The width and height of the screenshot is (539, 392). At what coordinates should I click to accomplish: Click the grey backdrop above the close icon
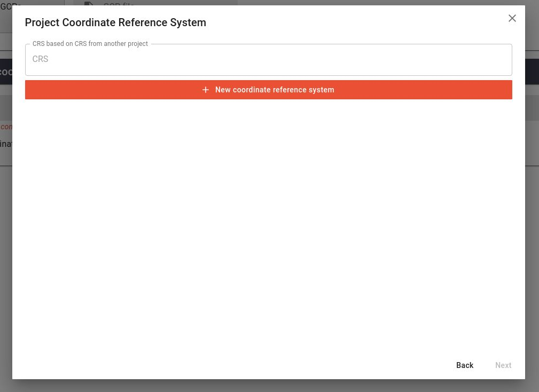[512, 3]
